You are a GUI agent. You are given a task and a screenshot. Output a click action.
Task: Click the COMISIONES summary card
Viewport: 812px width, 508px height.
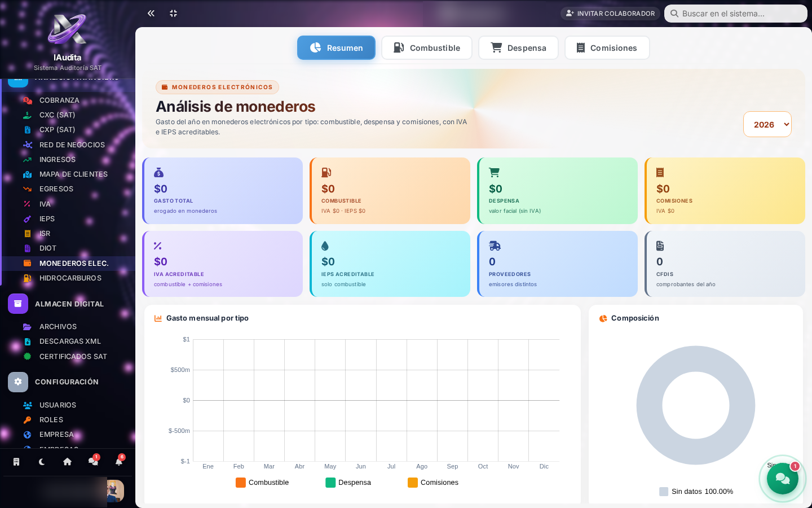coord(725,191)
